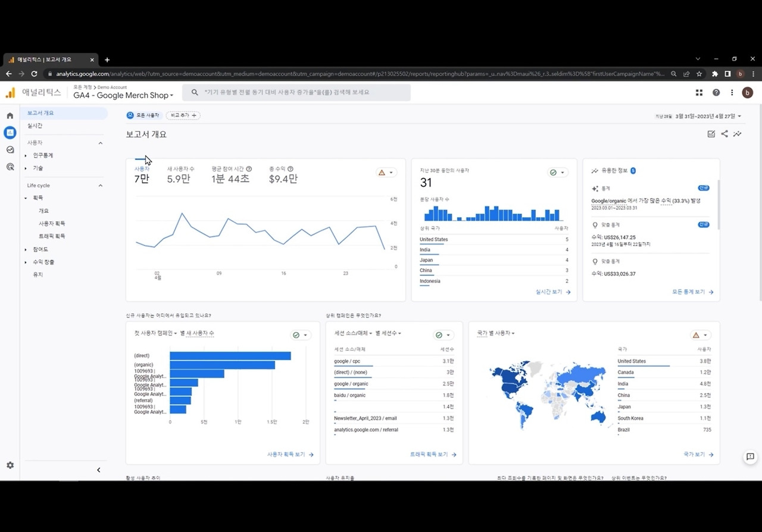The image size is (762, 532).
Task: Click the Customize report pencil icon
Action: click(711, 134)
